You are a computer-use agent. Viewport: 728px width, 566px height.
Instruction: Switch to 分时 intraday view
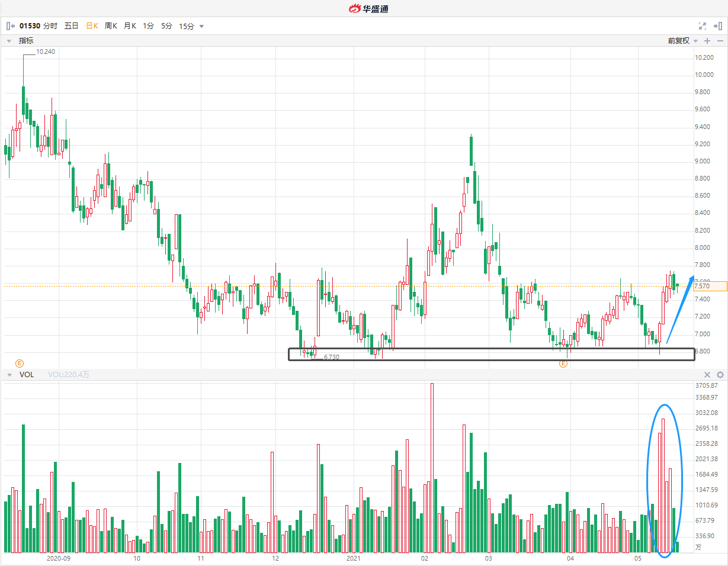50,26
